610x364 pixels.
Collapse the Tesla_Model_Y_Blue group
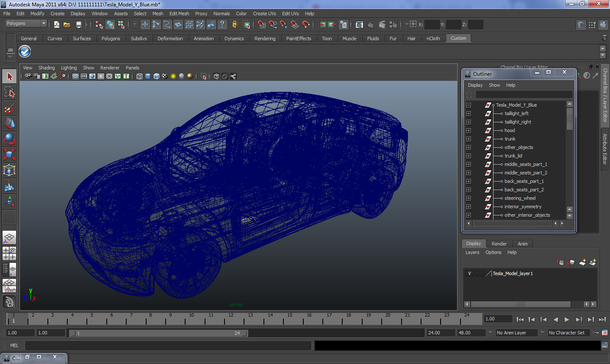pyautogui.click(x=469, y=105)
